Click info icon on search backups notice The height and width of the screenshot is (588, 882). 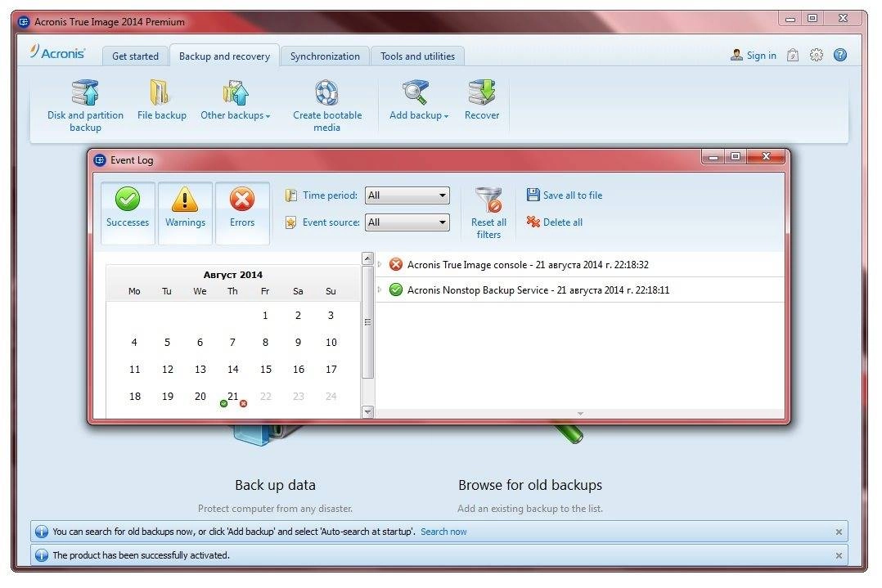(x=42, y=532)
